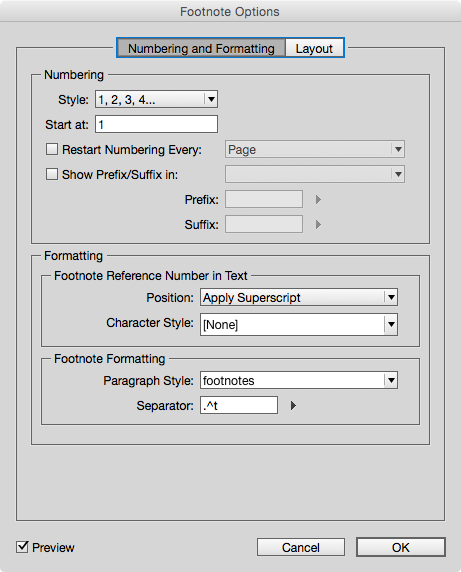This screenshot has width=461, height=572.
Task: Open the Show Prefix/Suffix in dropdown
Action: (315, 174)
